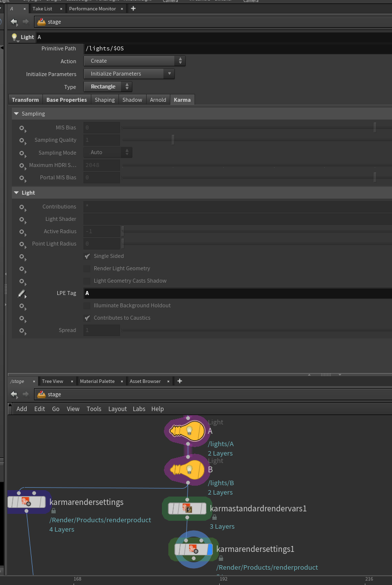Open the Labs menu in network editor

pos(139,409)
